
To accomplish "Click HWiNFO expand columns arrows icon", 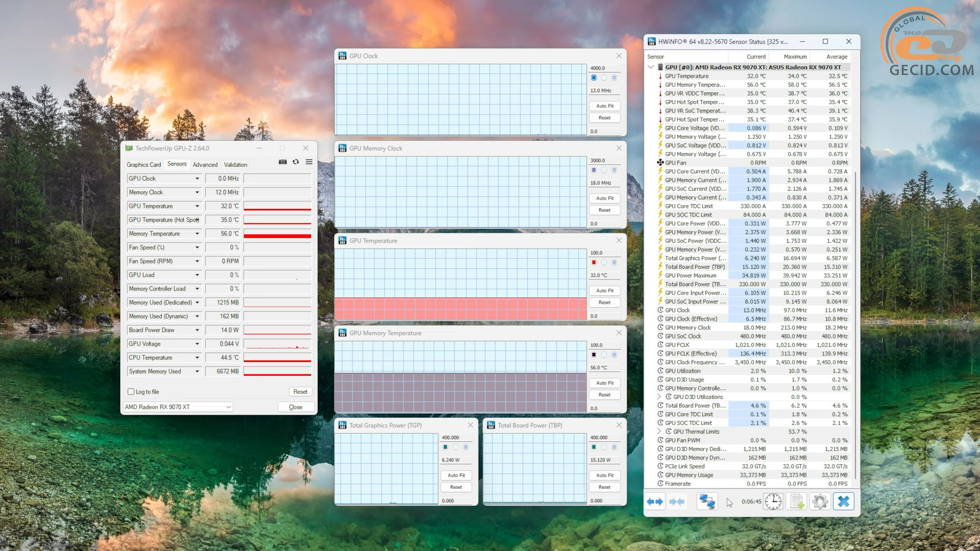I will coord(654,502).
